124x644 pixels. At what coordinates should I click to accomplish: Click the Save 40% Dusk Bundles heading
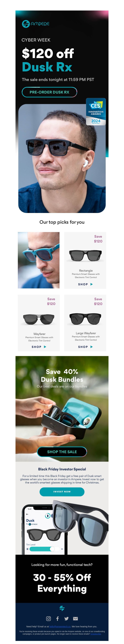[x=62, y=375]
